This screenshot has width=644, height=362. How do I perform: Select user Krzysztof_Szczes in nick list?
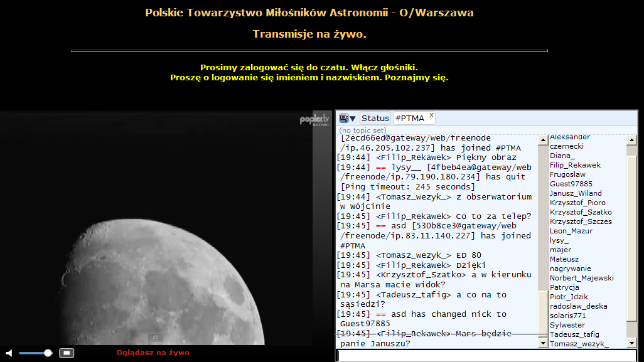581,221
